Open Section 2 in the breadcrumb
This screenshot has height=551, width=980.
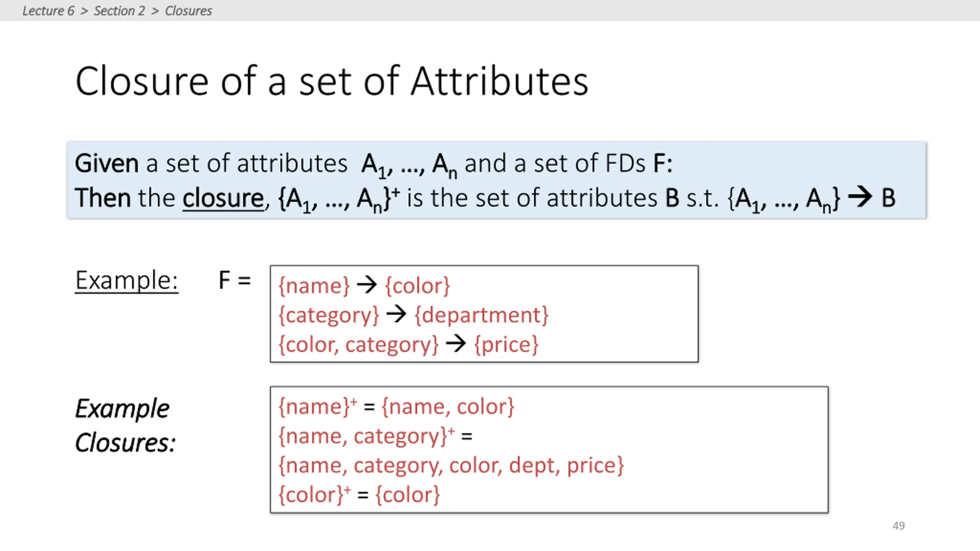(119, 11)
